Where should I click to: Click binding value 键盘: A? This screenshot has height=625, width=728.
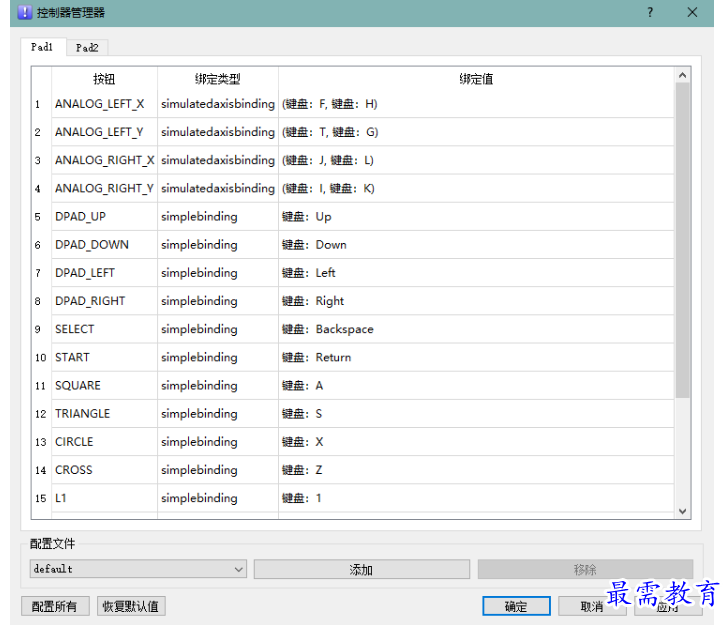(476, 385)
